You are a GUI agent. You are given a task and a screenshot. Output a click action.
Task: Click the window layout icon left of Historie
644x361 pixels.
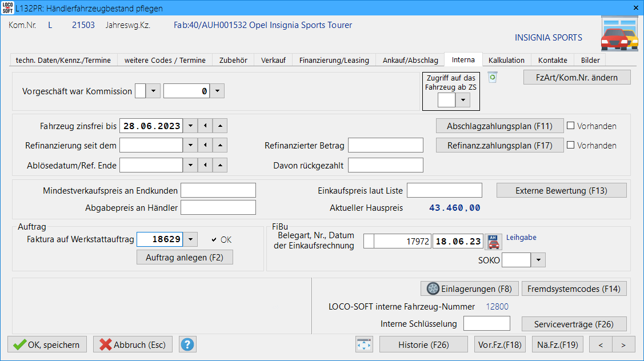(x=364, y=344)
